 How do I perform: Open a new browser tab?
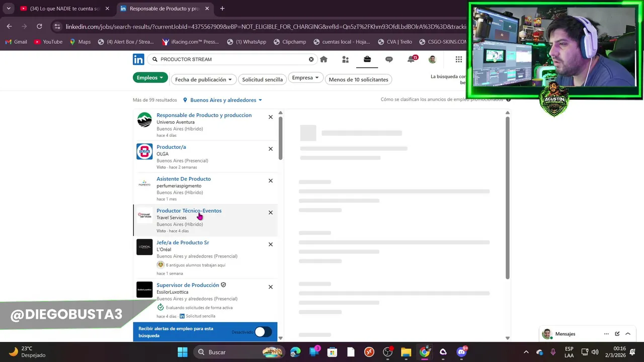point(222,9)
